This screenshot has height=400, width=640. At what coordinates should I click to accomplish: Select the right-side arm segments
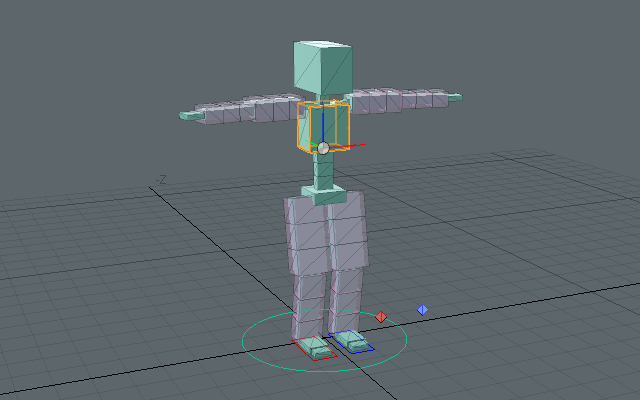coord(400,99)
